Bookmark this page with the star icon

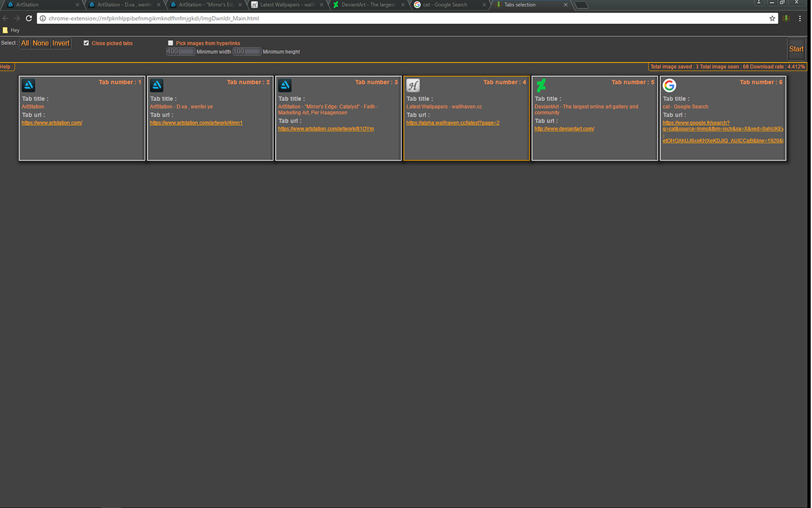pyautogui.click(x=772, y=18)
